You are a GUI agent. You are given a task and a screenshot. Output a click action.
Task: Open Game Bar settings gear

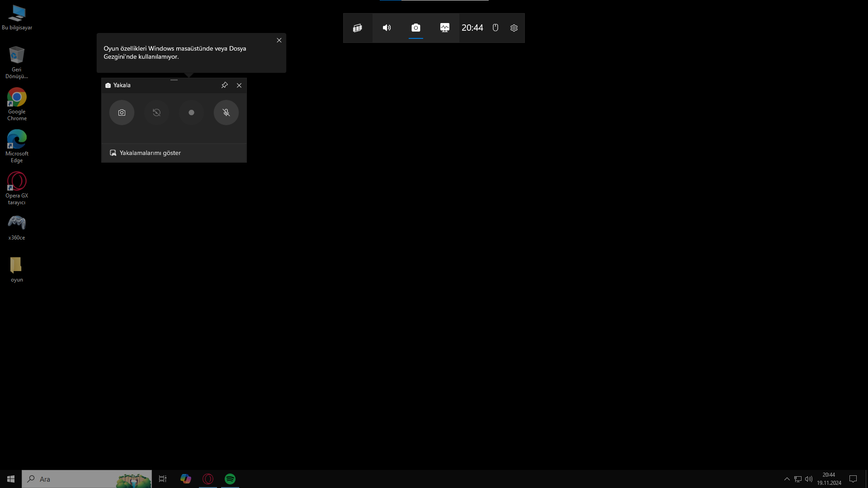pos(514,28)
